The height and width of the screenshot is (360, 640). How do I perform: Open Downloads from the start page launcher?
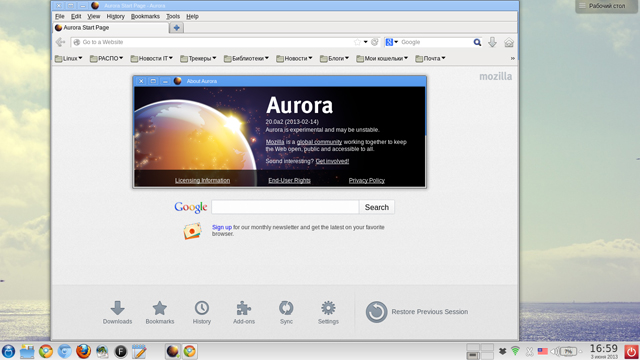click(117, 313)
